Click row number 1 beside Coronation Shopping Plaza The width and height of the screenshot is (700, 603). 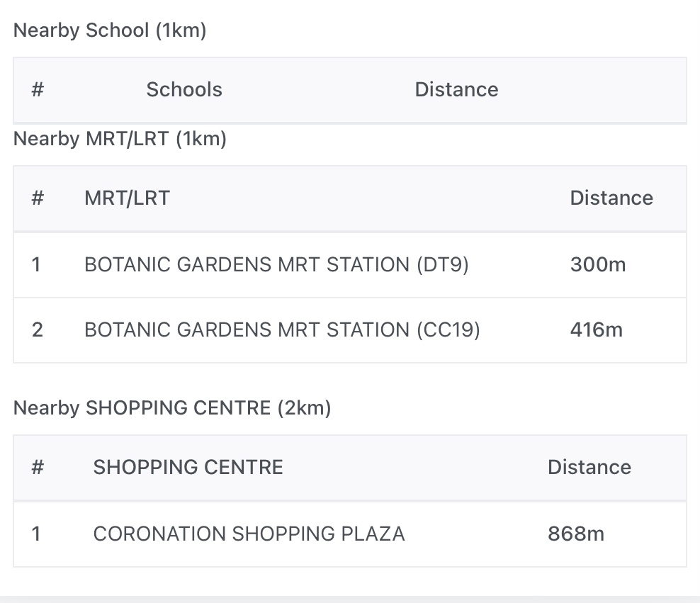click(36, 534)
